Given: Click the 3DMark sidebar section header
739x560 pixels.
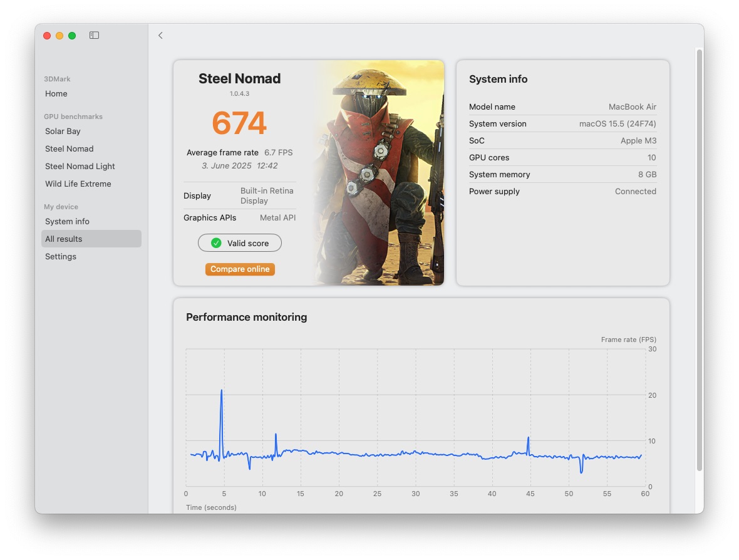Looking at the screenshot, I should [57, 79].
